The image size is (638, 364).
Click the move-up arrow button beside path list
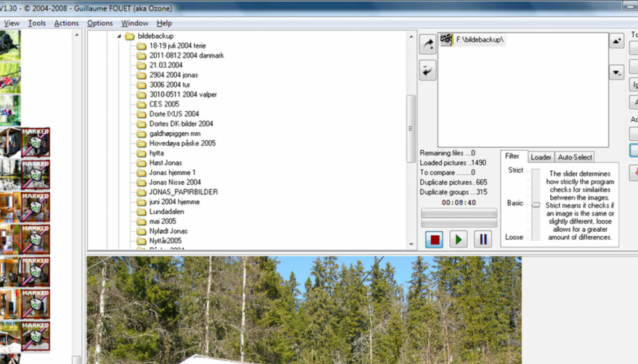pyautogui.click(x=617, y=41)
